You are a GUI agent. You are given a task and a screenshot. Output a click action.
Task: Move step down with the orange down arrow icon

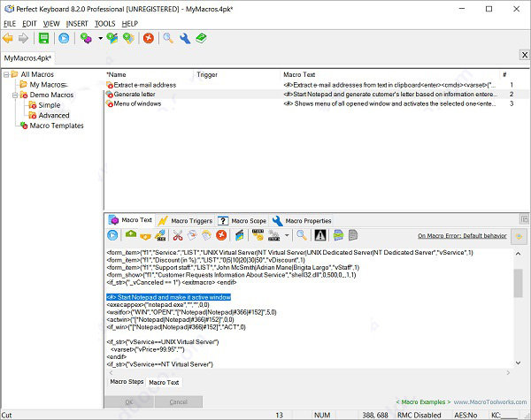point(145,236)
